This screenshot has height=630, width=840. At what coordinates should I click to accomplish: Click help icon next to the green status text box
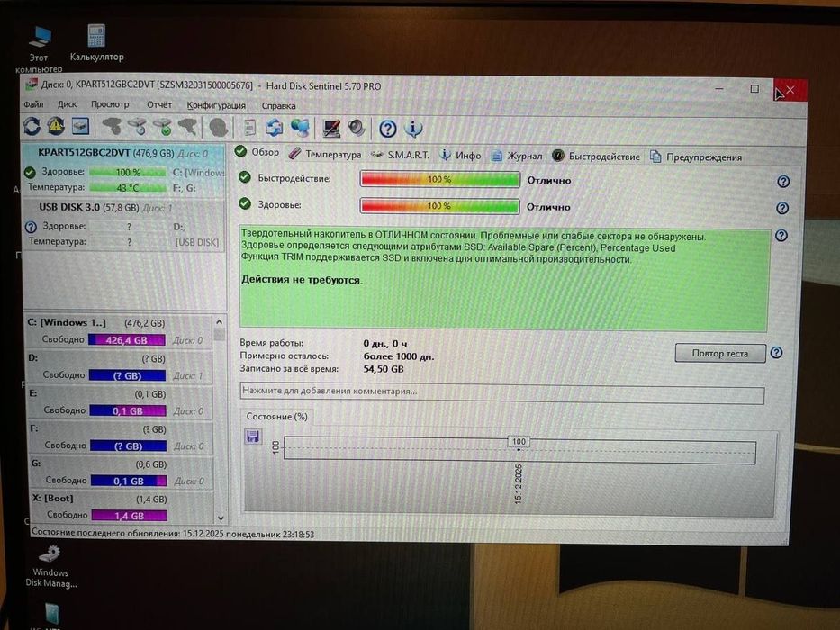(x=781, y=235)
